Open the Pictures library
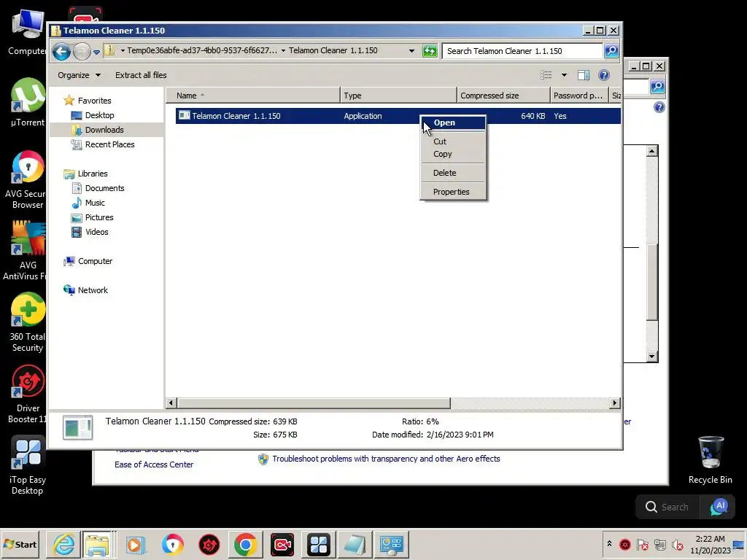Screen dimensions: 747x560 [99, 217]
